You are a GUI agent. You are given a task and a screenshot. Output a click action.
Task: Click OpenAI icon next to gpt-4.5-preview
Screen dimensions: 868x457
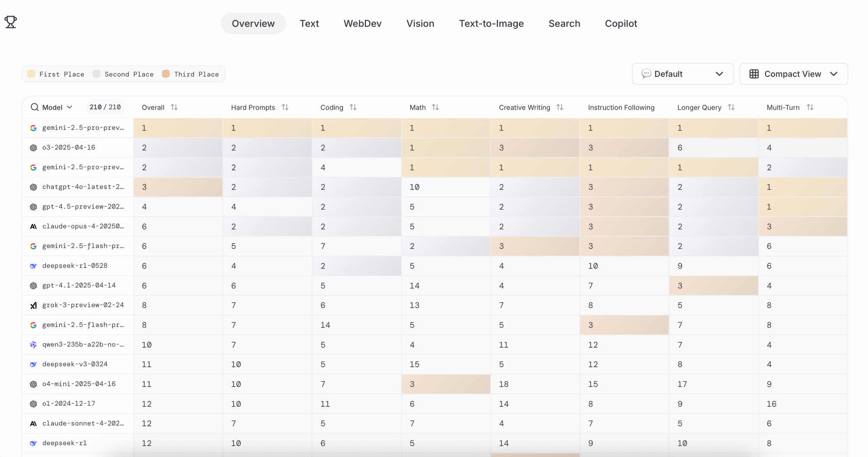point(33,207)
